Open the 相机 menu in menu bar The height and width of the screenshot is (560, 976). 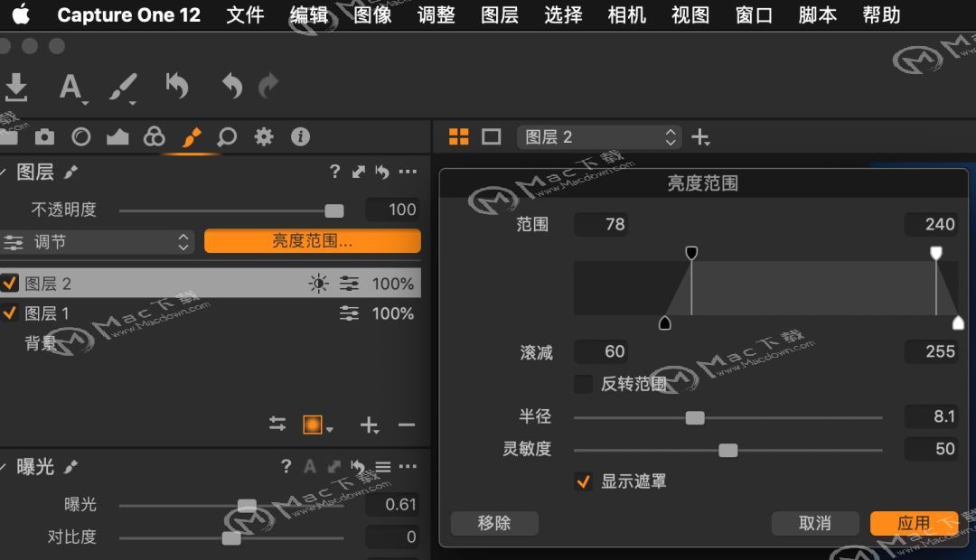point(627,15)
